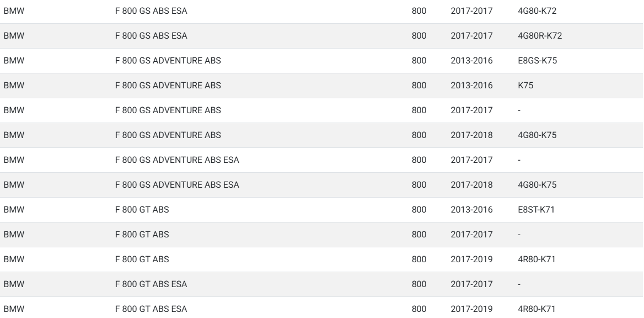This screenshot has width=644, height=318.
Task: Click F 800 GT ABS 2013-2016 model name
Action: (x=142, y=209)
